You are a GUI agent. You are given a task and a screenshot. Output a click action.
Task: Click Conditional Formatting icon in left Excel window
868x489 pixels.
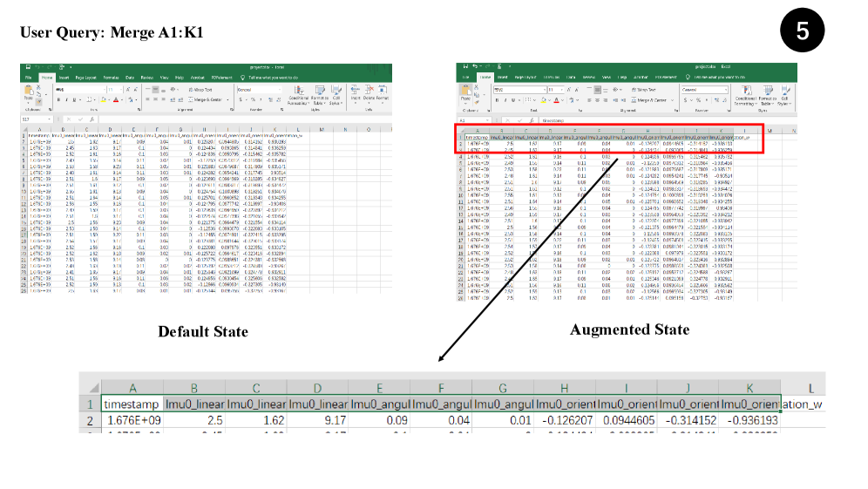(x=299, y=92)
